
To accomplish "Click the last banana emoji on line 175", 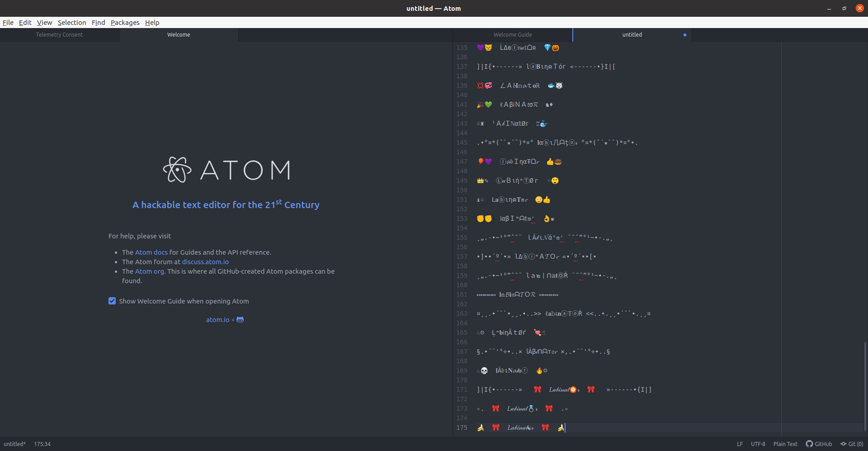I will pyautogui.click(x=561, y=427).
